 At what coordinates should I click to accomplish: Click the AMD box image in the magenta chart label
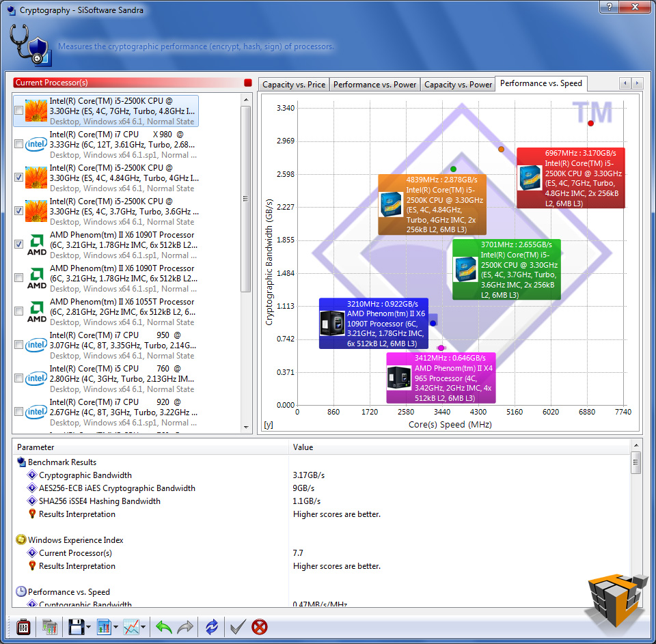398,378
